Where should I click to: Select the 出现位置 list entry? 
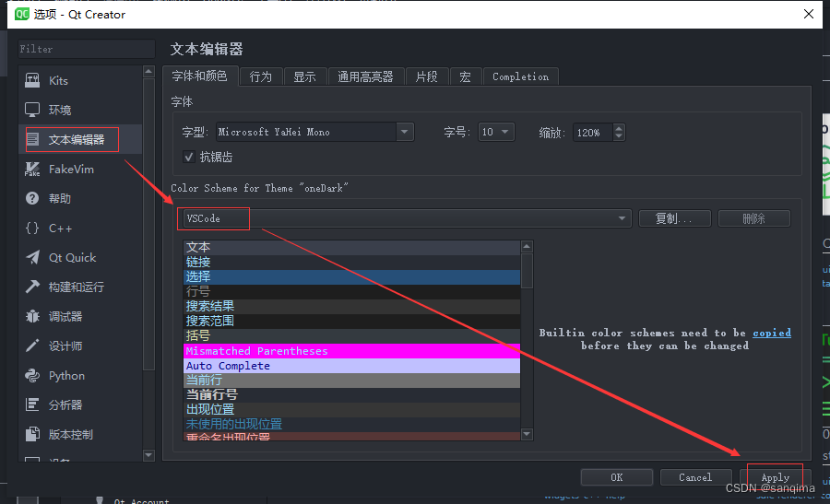[351, 409]
